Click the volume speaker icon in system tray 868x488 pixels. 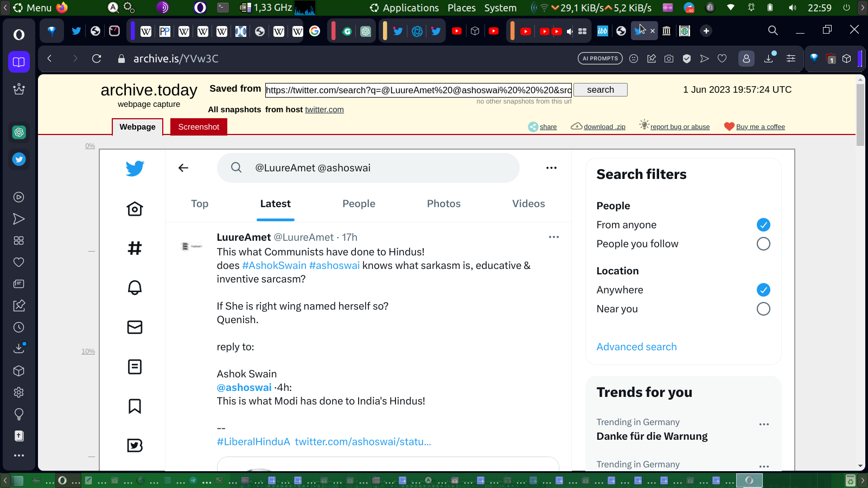793,8
